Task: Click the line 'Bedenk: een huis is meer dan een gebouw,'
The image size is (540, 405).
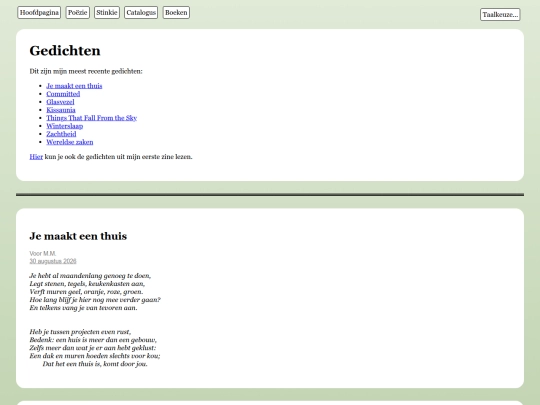Action: click(x=93, y=340)
